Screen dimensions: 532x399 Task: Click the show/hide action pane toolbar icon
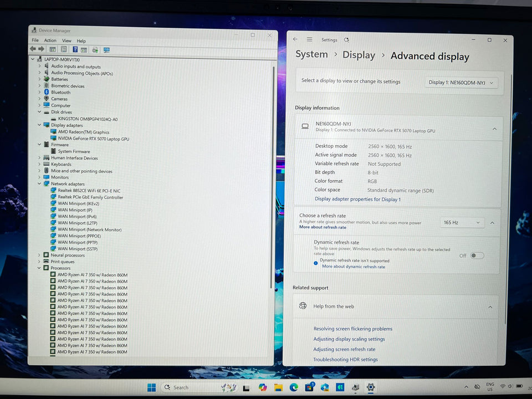click(x=84, y=50)
